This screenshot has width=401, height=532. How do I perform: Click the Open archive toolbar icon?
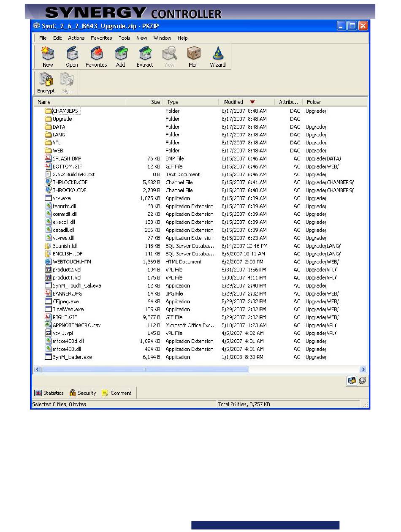click(72, 54)
